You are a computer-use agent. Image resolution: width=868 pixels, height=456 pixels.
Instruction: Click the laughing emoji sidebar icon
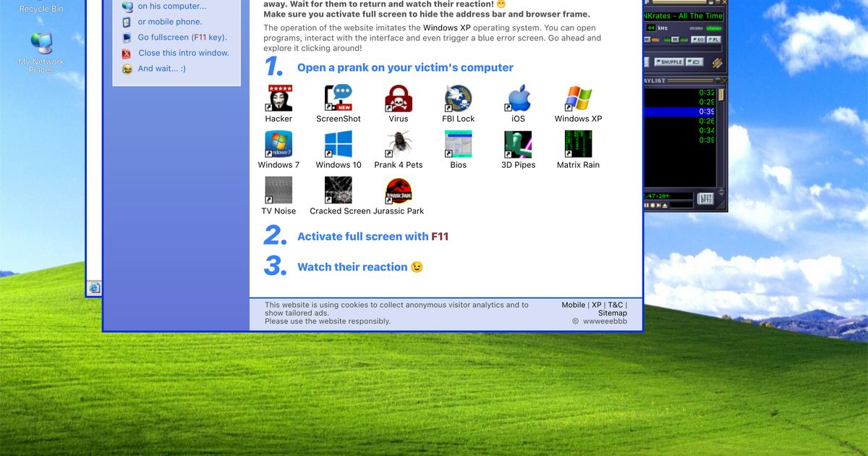127,69
